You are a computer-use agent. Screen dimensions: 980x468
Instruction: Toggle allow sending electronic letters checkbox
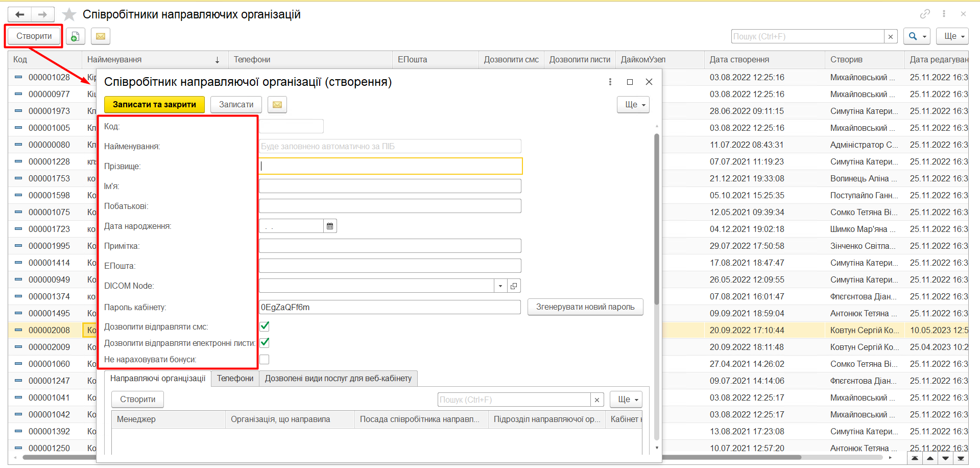(265, 343)
